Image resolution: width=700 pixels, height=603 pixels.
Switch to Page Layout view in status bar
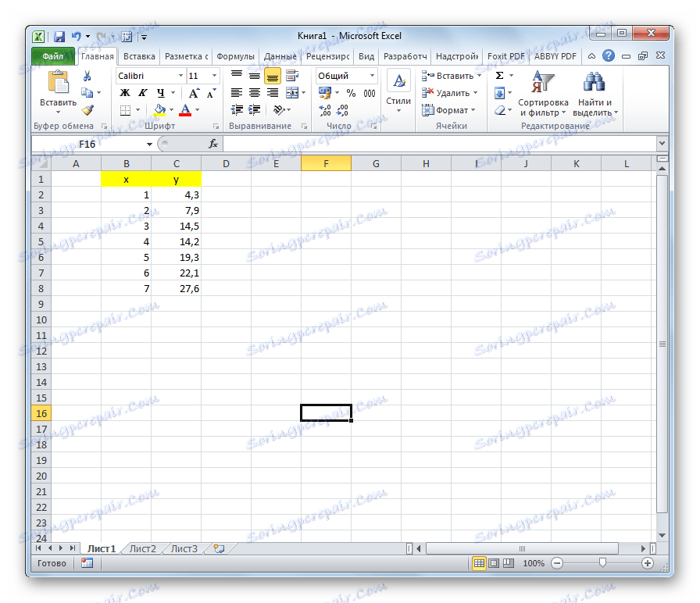tap(494, 563)
